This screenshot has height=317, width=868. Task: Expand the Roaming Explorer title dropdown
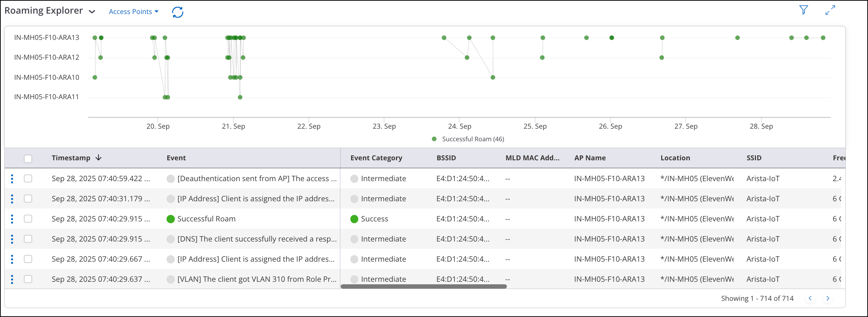tap(92, 12)
